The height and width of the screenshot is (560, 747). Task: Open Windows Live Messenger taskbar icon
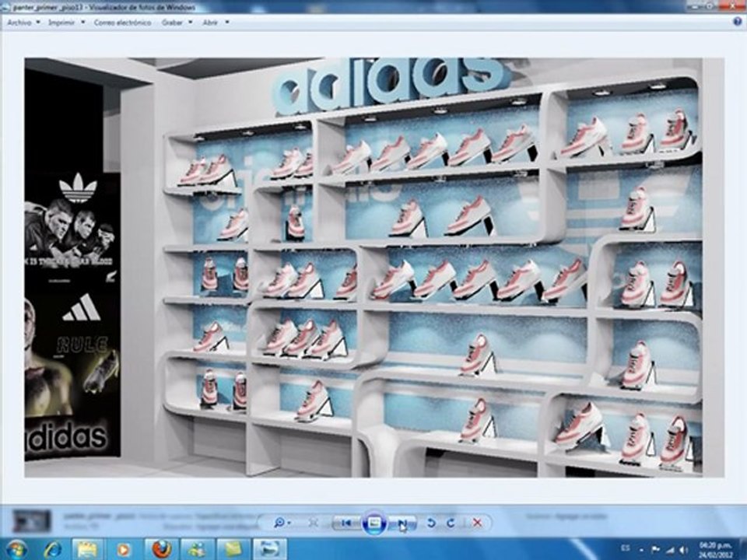tap(197, 550)
